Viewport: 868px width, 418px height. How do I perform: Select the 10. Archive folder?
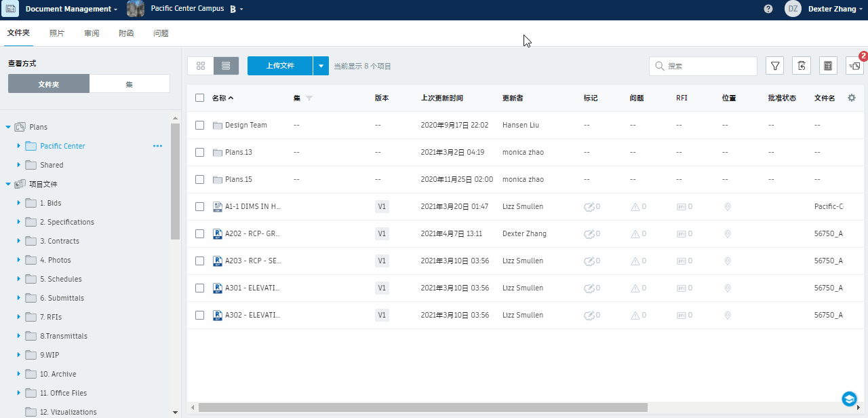click(x=58, y=374)
